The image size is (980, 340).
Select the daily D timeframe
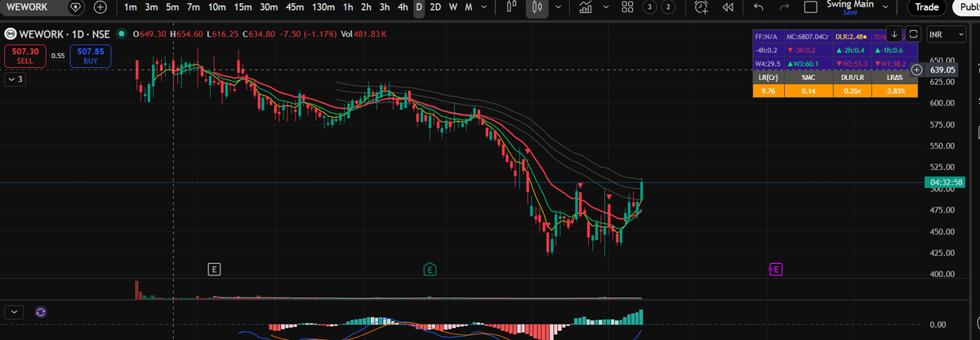click(419, 7)
